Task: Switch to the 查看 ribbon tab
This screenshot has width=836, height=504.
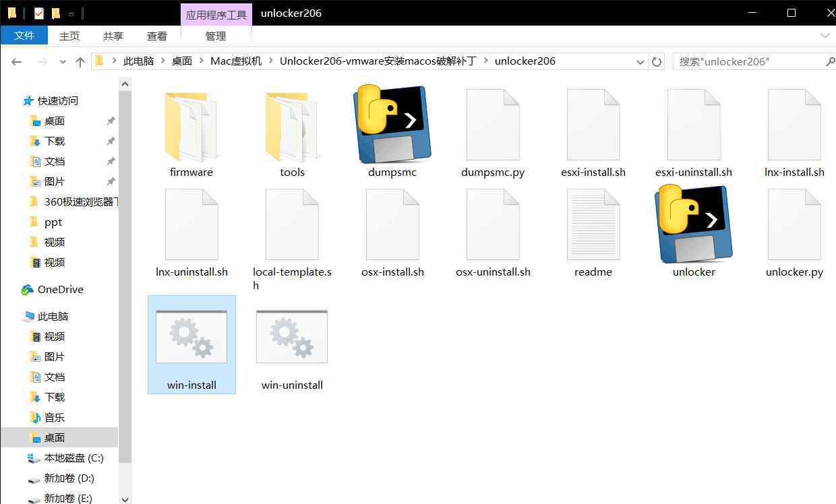Action: [157, 36]
